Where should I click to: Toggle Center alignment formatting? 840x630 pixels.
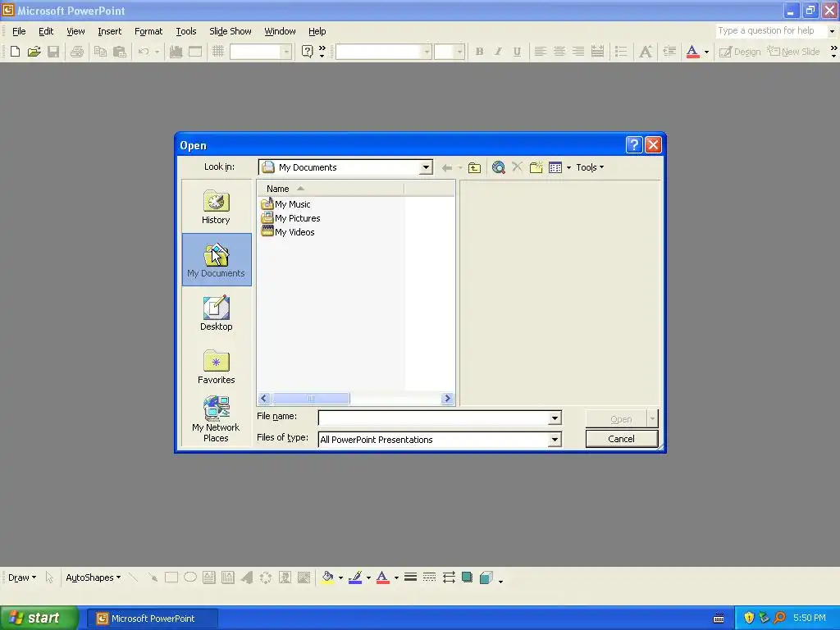point(559,52)
